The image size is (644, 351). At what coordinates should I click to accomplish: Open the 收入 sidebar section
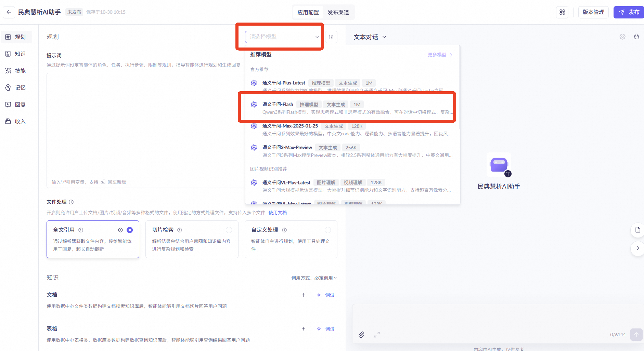(x=17, y=121)
